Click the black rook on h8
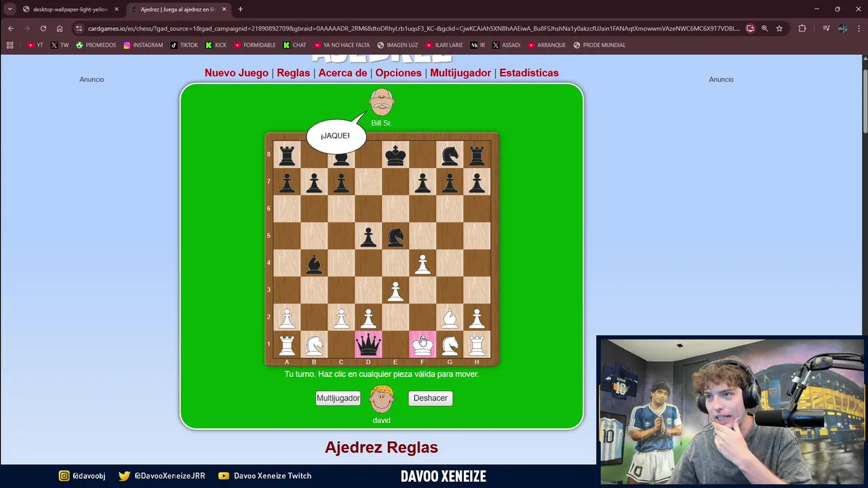The width and height of the screenshot is (868, 488). click(x=477, y=155)
